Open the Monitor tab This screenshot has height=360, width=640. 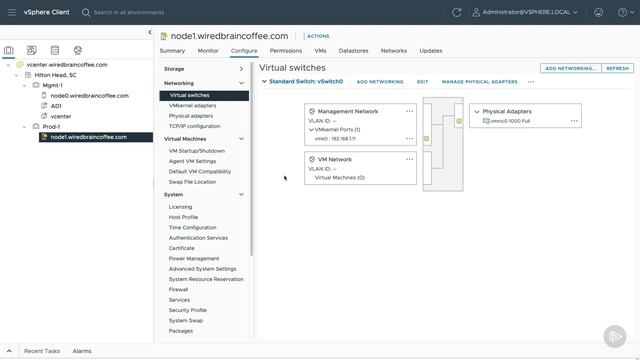coord(208,51)
